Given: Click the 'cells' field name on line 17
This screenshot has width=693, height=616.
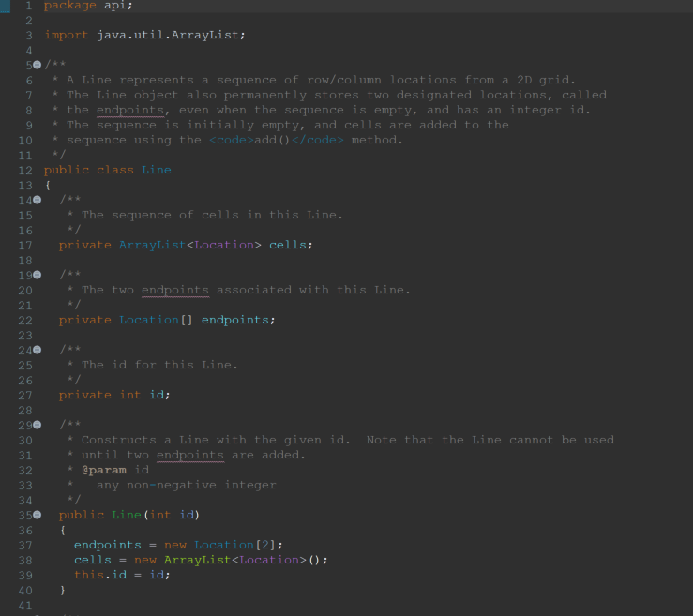Looking at the screenshot, I should (288, 245).
